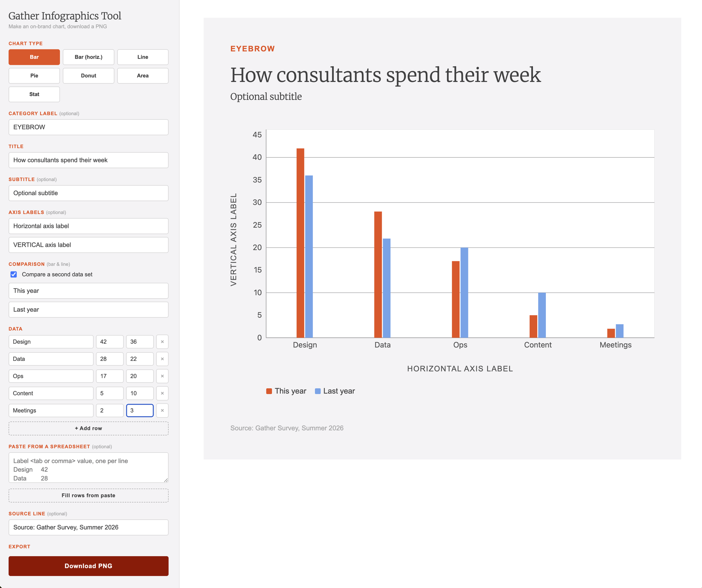Viewport: 702px width, 588px height.
Task: Edit Meetings value 2
Action: [110, 411]
